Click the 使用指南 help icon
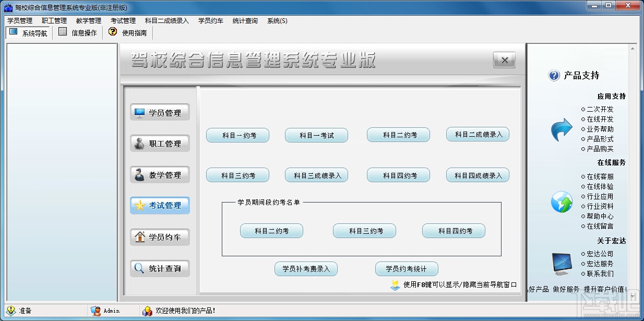Screen dimensions: 644x321 pyautogui.click(x=112, y=32)
